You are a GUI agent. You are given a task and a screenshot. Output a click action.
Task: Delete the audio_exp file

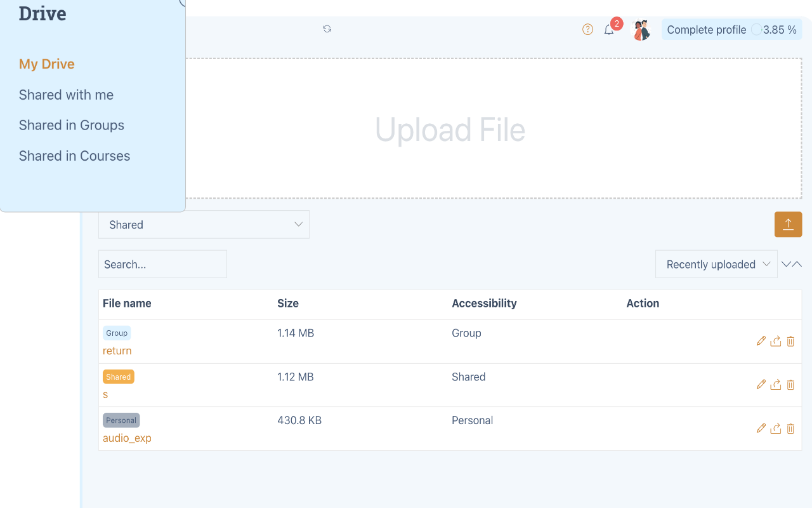click(x=790, y=428)
